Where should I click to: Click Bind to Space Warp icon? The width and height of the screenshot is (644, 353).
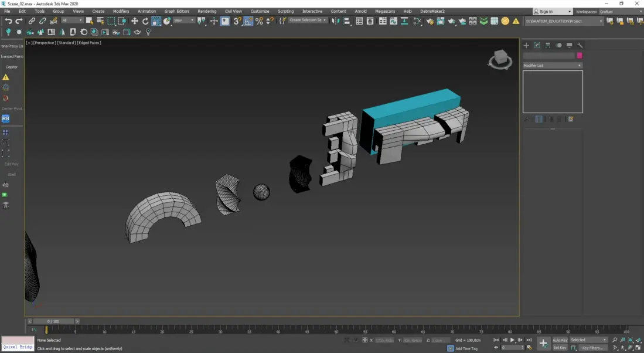[x=53, y=21]
